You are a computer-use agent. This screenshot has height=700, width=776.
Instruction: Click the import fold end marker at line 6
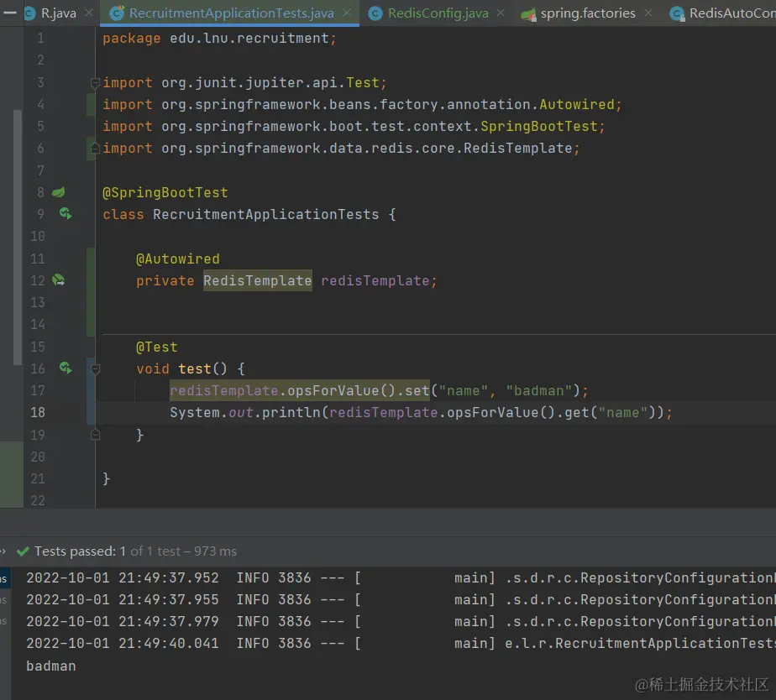95,148
